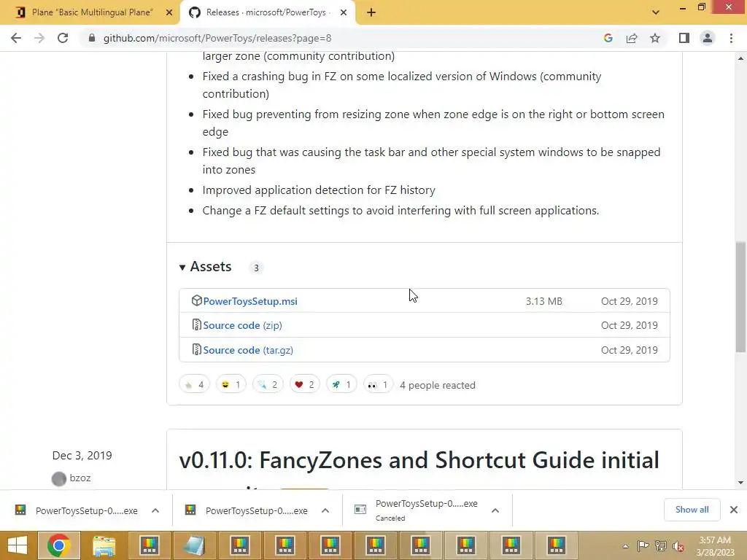Show hidden system tray icons
The height and width of the screenshot is (560, 747).
625,547
